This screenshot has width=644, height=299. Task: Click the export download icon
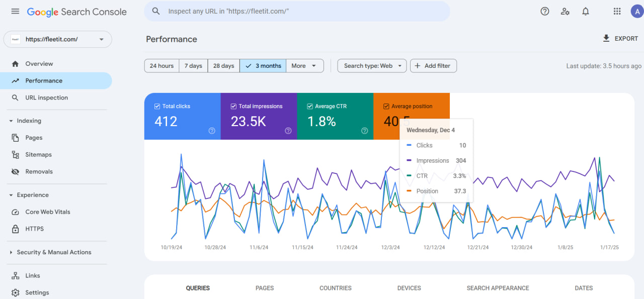pyautogui.click(x=606, y=38)
